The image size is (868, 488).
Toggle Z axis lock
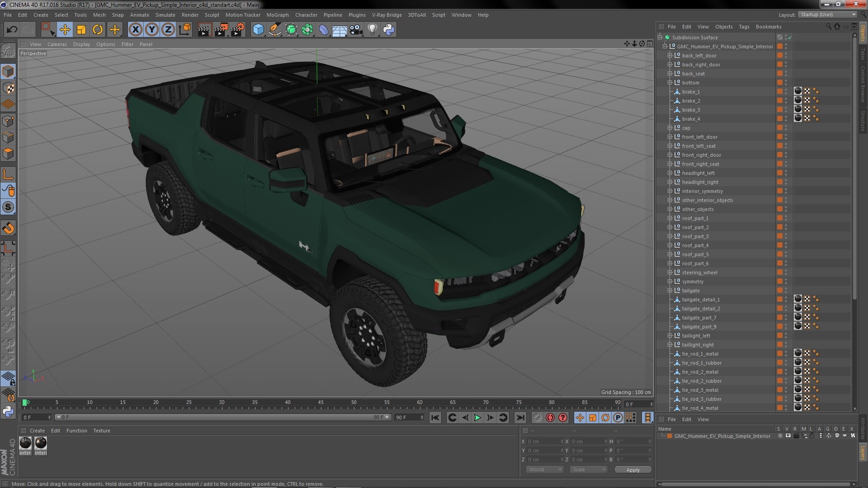tap(168, 30)
